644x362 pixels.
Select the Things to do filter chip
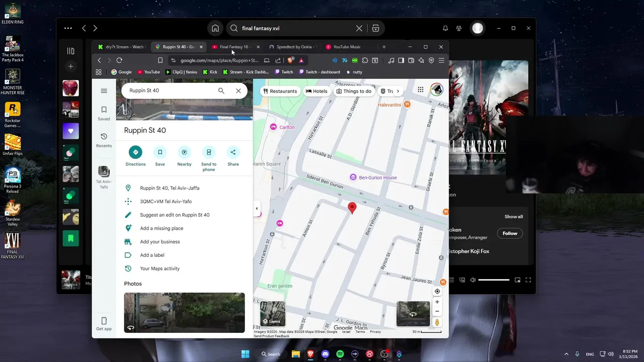[354, 91]
